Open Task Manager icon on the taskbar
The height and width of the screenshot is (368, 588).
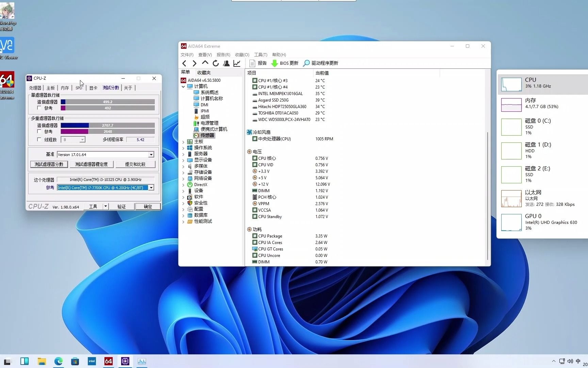pos(142,361)
